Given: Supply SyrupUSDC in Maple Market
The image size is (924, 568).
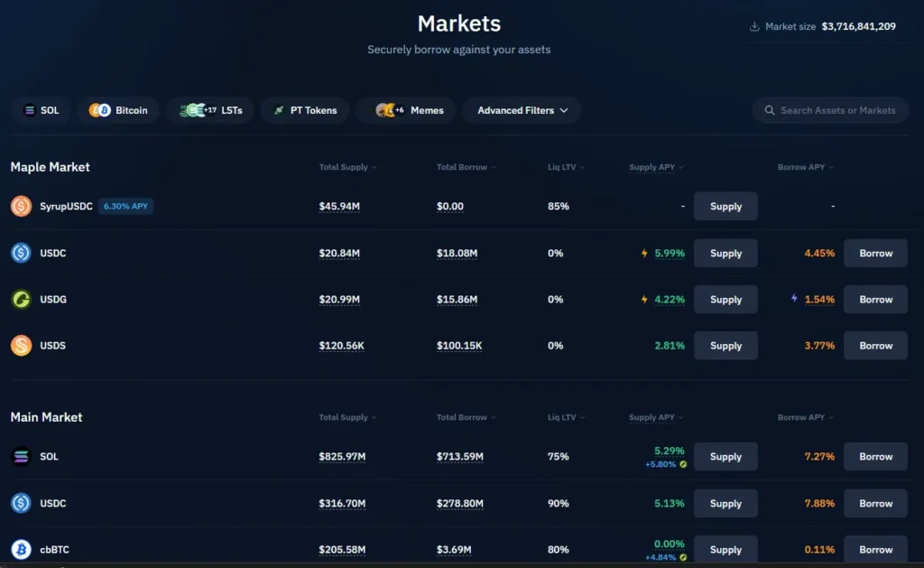Looking at the screenshot, I should tap(725, 207).
